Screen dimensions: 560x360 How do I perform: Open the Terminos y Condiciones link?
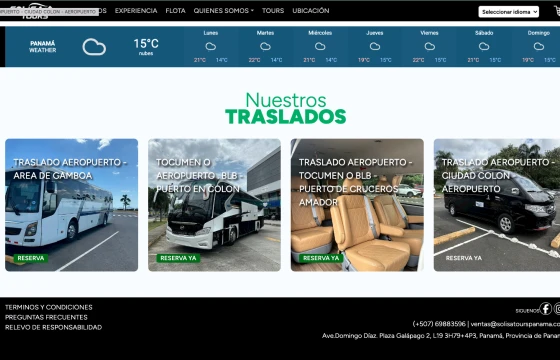pyautogui.click(x=49, y=307)
